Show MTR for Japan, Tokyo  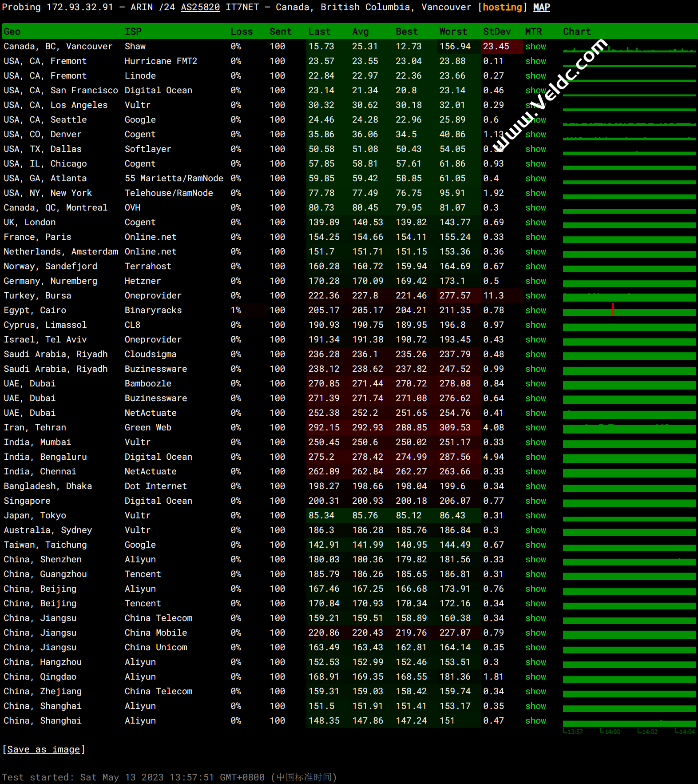point(535,515)
